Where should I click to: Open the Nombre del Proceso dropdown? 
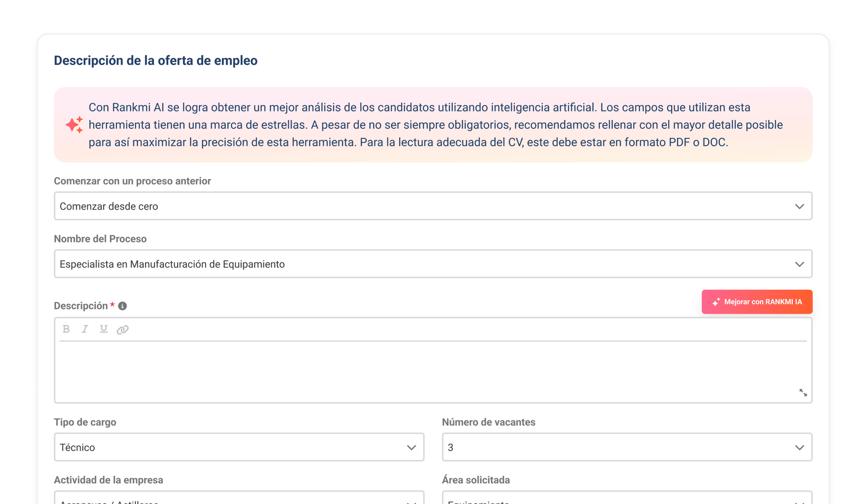tap(432, 264)
